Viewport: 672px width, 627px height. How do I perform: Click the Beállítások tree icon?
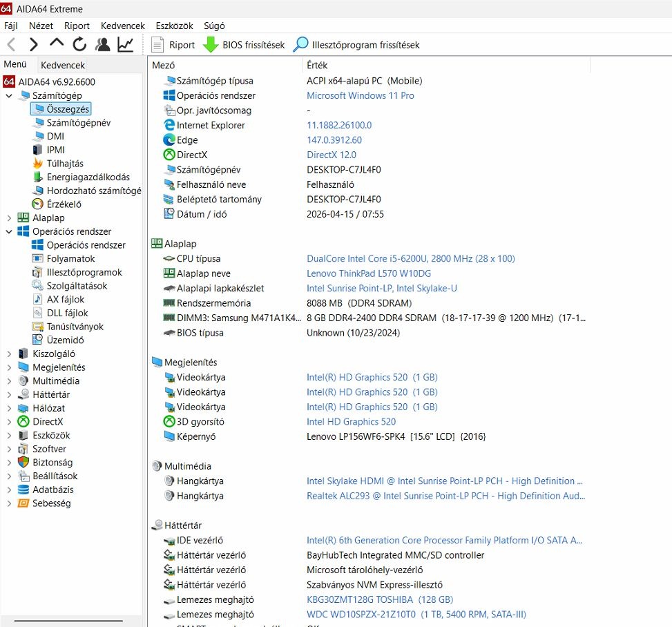23,476
